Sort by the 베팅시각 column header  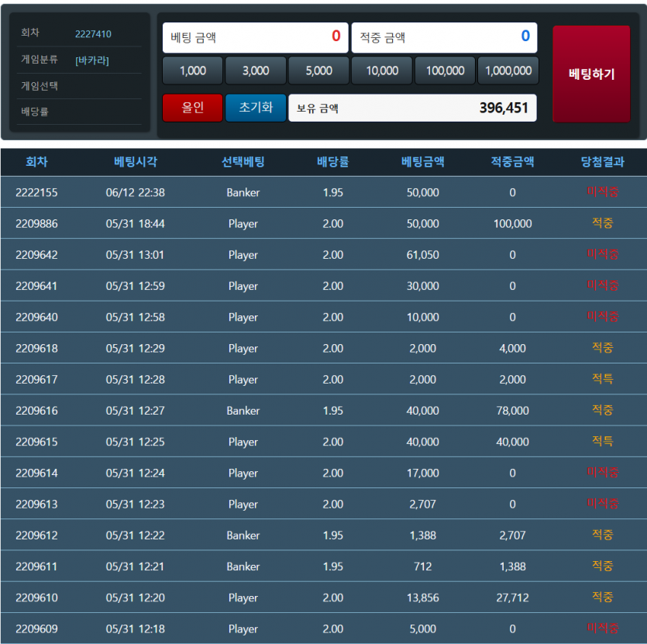(x=135, y=162)
